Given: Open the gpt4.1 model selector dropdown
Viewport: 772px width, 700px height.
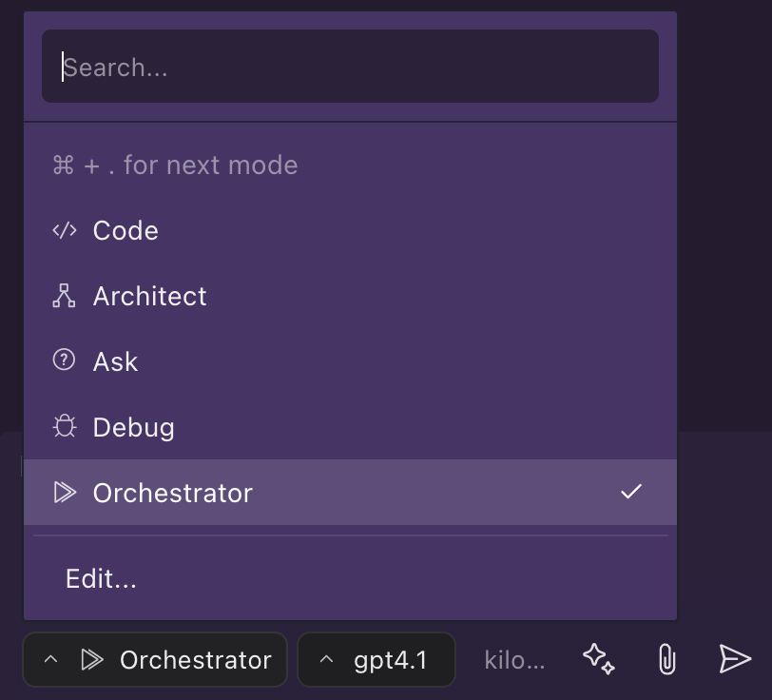Looking at the screenshot, I should coord(376,660).
